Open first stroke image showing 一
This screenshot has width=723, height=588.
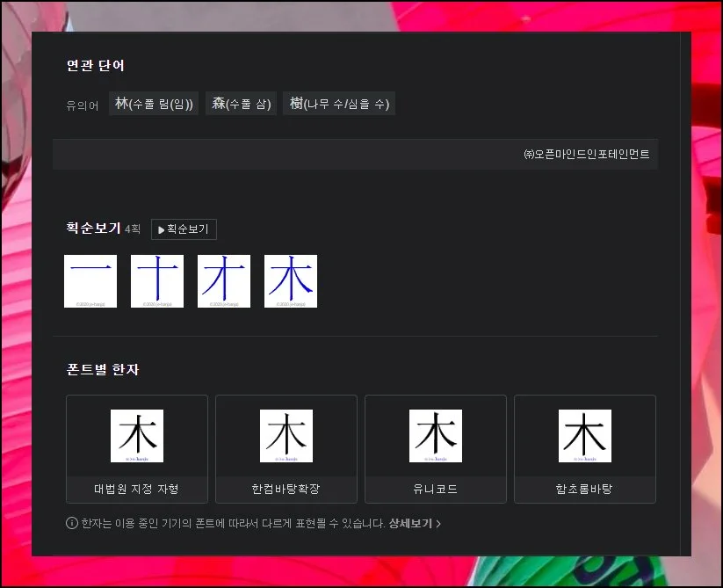90,281
